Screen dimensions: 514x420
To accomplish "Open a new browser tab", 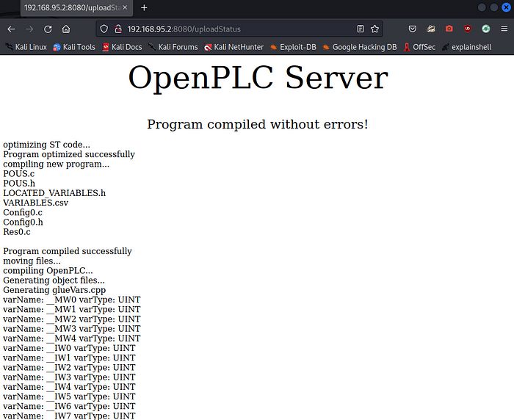I will point(144,7).
